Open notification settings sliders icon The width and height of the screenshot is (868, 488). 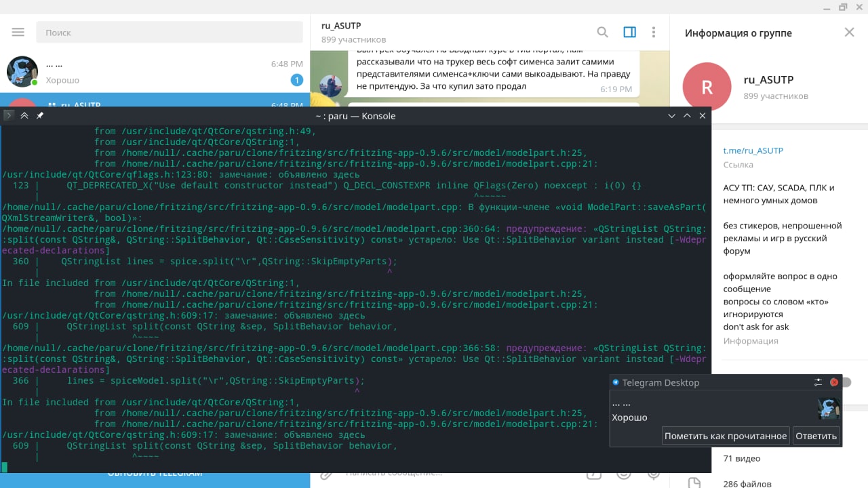[x=818, y=382]
